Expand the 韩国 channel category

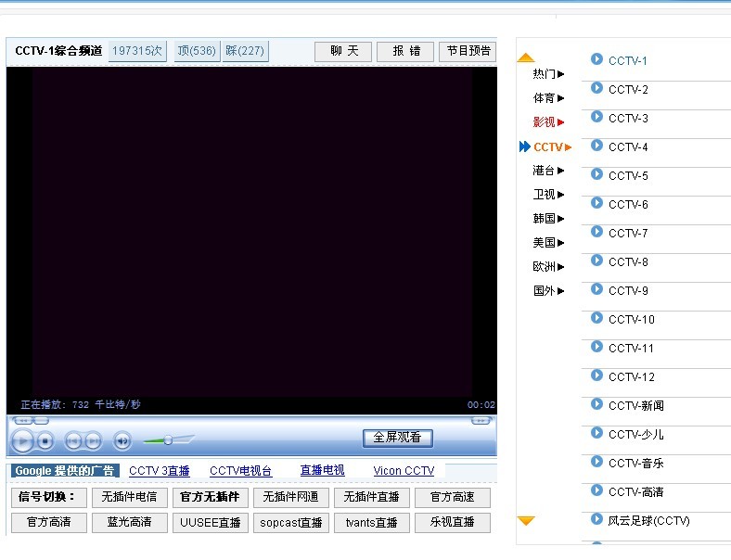(x=548, y=219)
